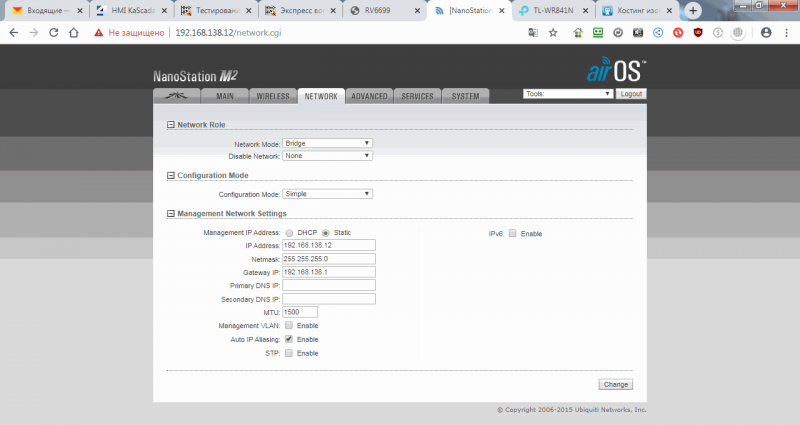
Task: Open the Configuration Mode dropdown
Action: (x=328, y=194)
